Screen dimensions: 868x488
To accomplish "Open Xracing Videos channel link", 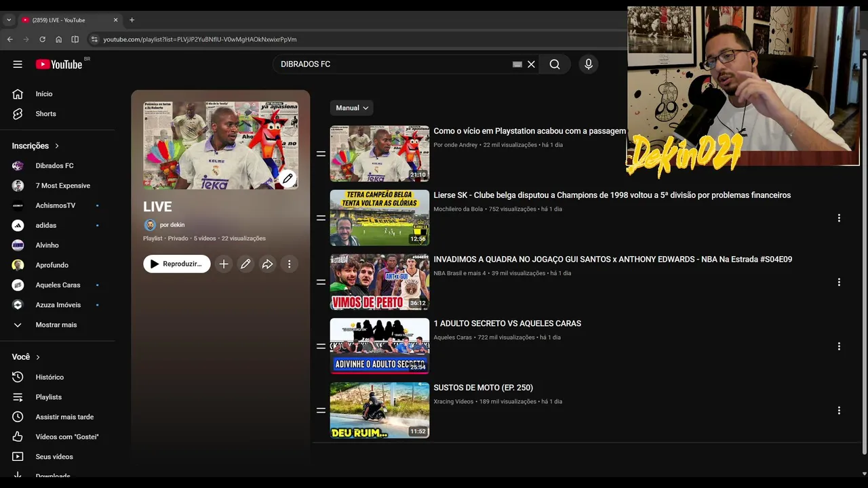I will coord(454,402).
